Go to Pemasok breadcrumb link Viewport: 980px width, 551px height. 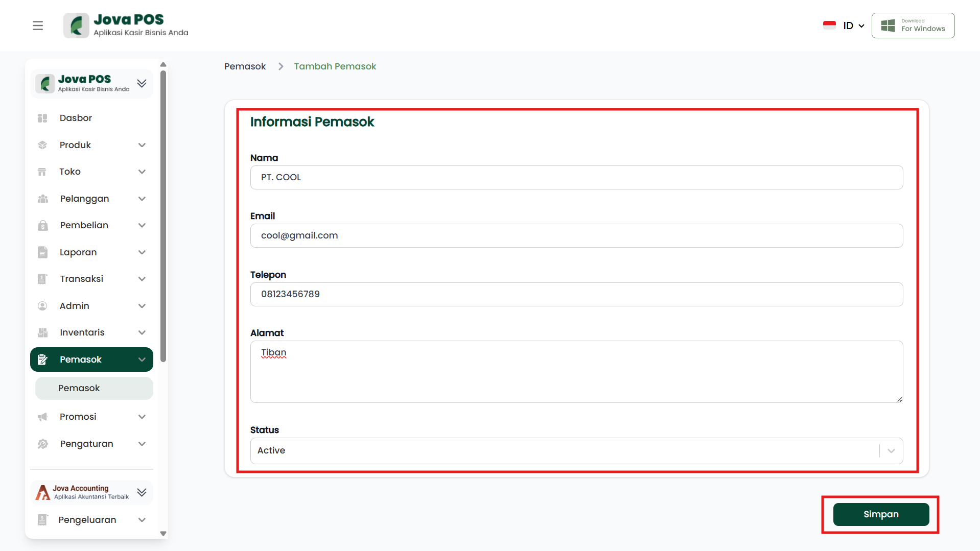(245, 66)
